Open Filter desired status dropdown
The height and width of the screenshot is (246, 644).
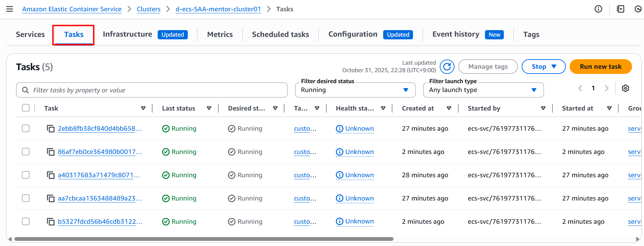click(x=355, y=90)
